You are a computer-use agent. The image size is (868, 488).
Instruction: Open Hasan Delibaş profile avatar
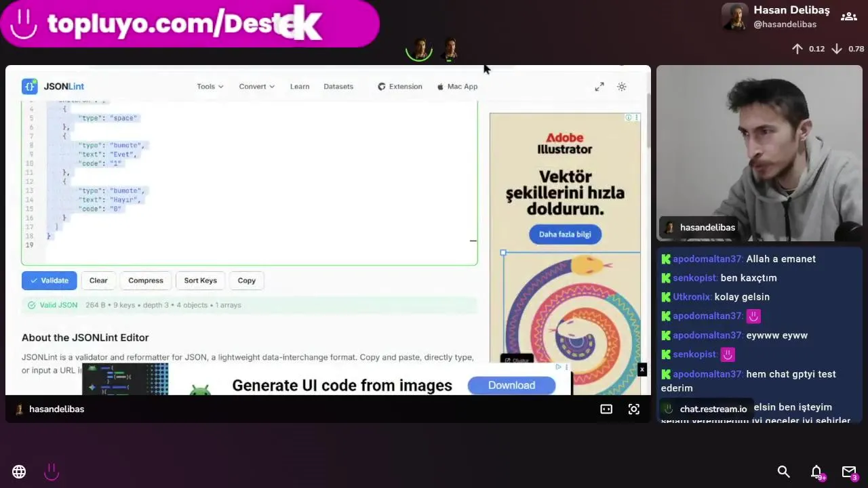(x=734, y=17)
